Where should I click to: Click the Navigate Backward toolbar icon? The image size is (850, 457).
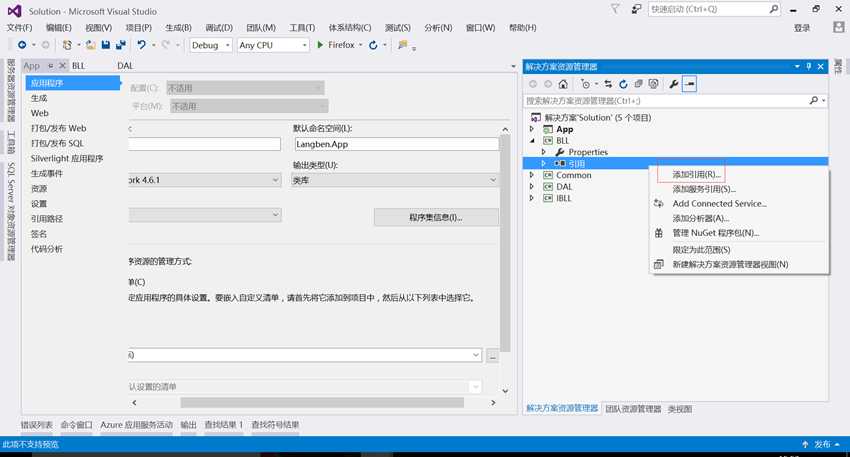22,45
